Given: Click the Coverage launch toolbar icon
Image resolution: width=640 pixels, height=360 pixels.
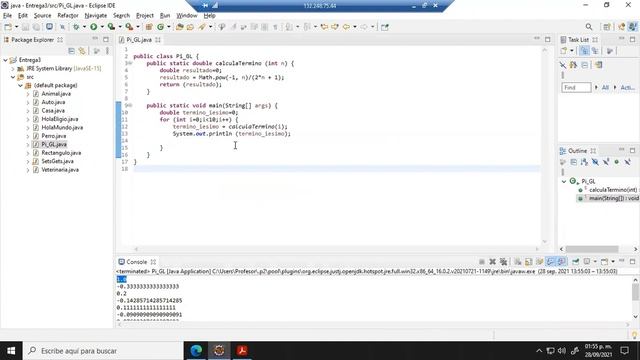Looking at the screenshot, I should pyautogui.click(x=111, y=27).
